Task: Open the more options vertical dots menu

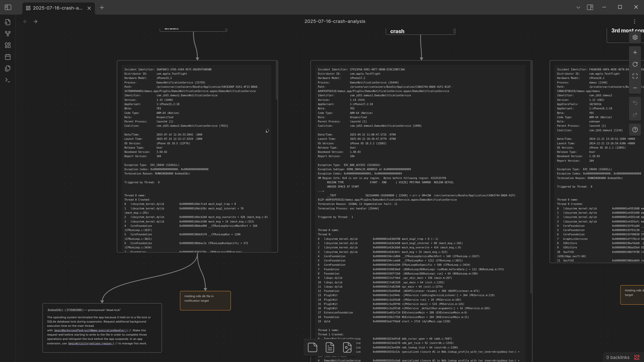Action: (634, 22)
